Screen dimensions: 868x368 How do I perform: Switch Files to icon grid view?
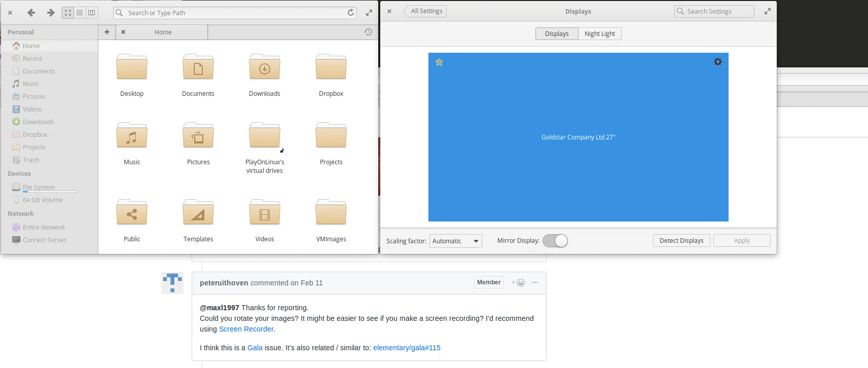(68, 13)
